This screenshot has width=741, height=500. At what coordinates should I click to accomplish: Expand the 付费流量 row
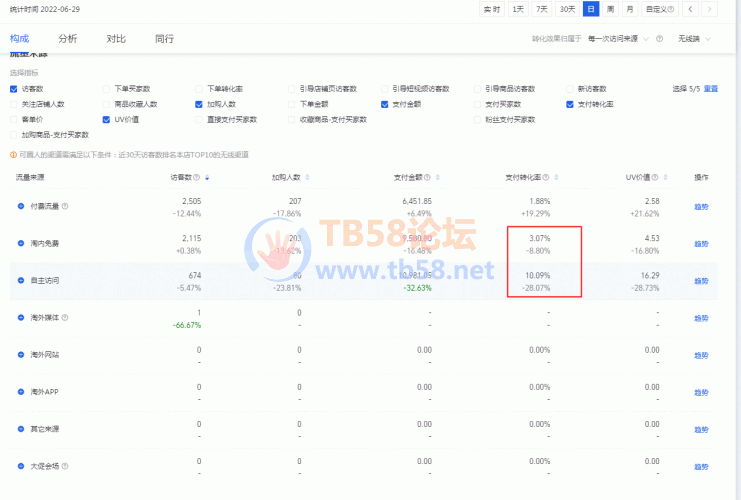(x=21, y=206)
